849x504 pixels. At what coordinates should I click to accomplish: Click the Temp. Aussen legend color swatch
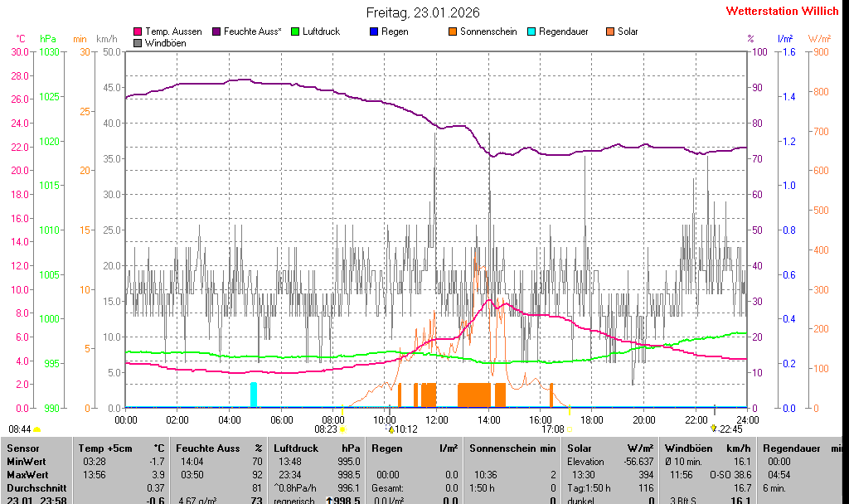138,31
